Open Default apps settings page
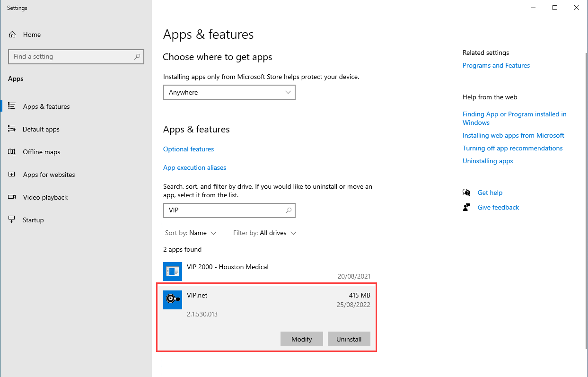 (x=41, y=129)
